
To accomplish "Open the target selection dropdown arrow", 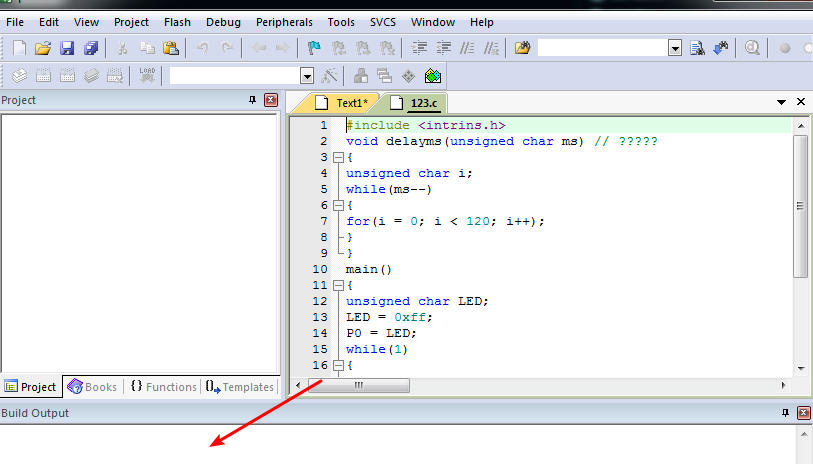I will point(307,77).
